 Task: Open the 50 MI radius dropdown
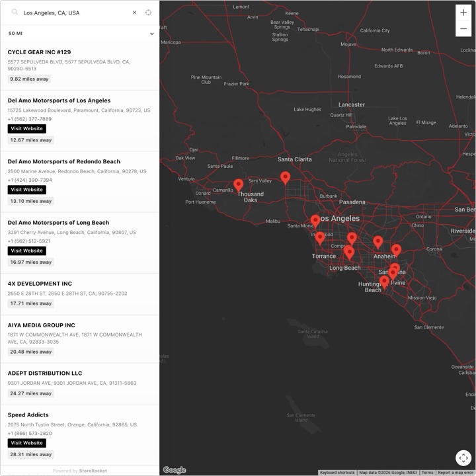pyautogui.click(x=80, y=34)
